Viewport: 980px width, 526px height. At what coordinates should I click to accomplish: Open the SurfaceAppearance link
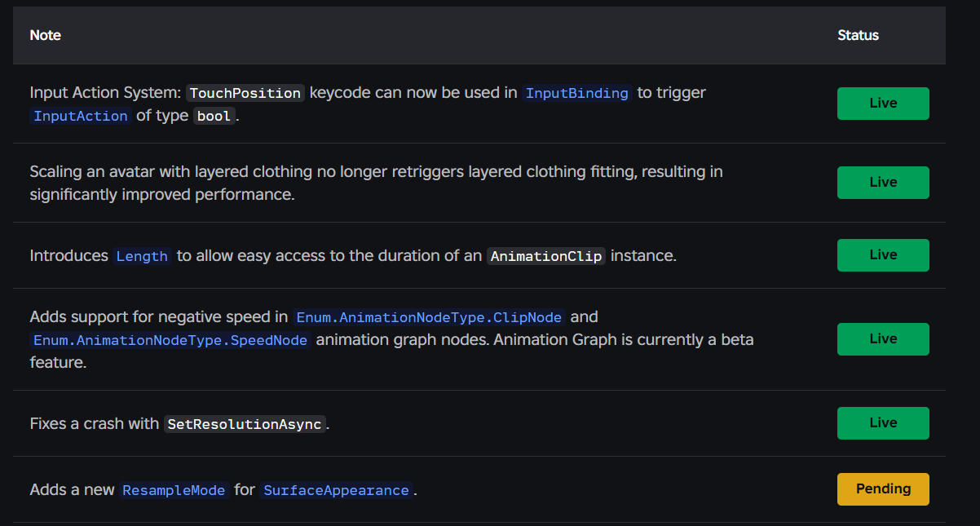coord(336,490)
